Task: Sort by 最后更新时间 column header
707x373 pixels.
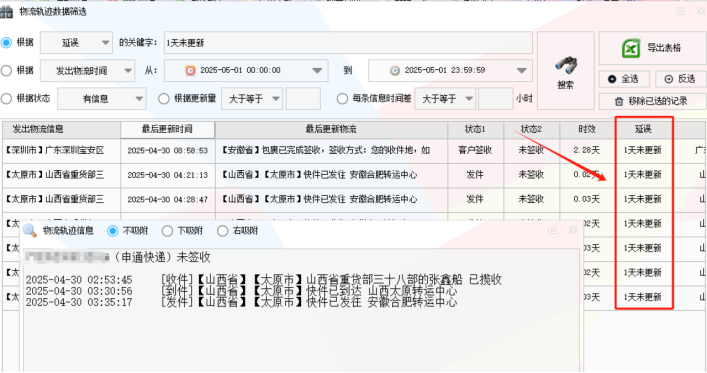Action: click(167, 129)
